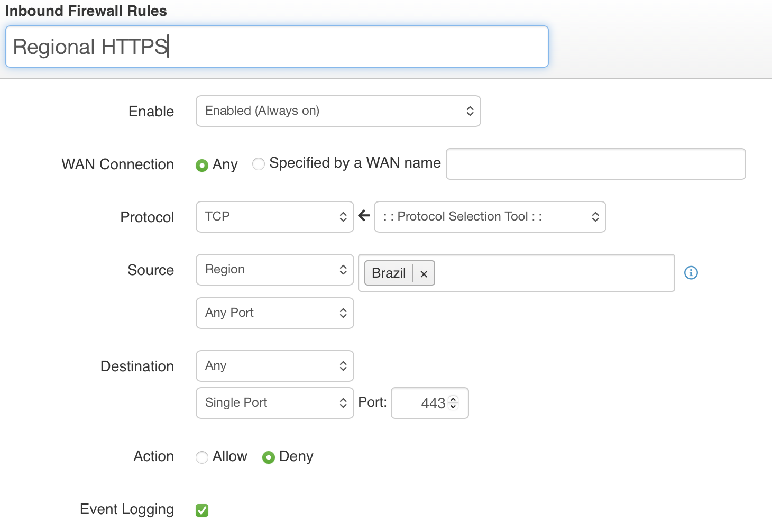Open the Enable dropdown showing Enabled (Always on)

(x=338, y=111)
